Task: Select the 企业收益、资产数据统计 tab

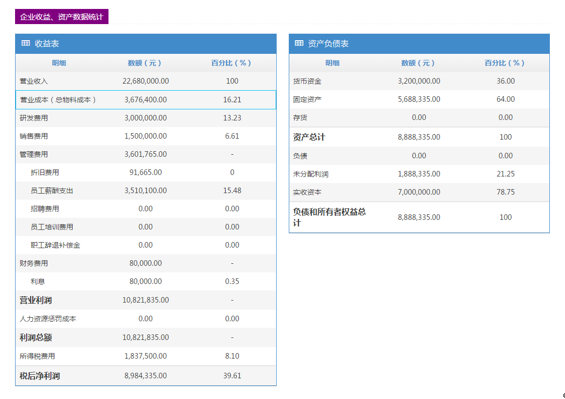Action: pyautogui.click(x=62, y=17)
